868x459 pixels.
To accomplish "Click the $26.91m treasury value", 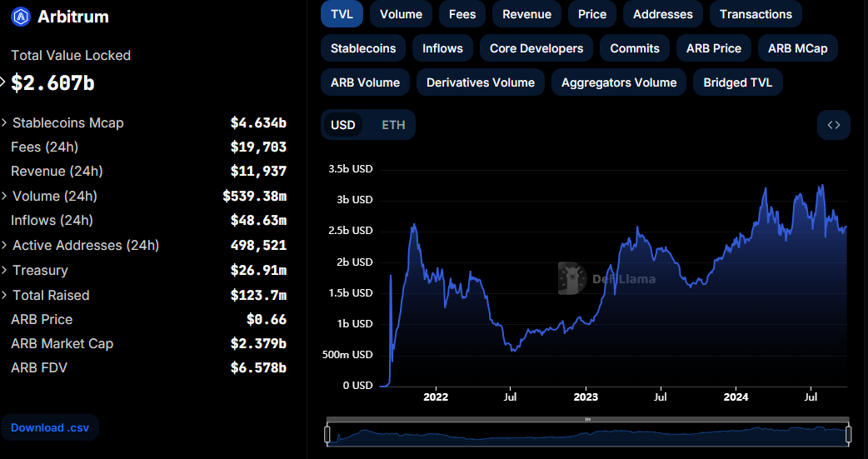I will pyautogui.click(x=258, y=270).
